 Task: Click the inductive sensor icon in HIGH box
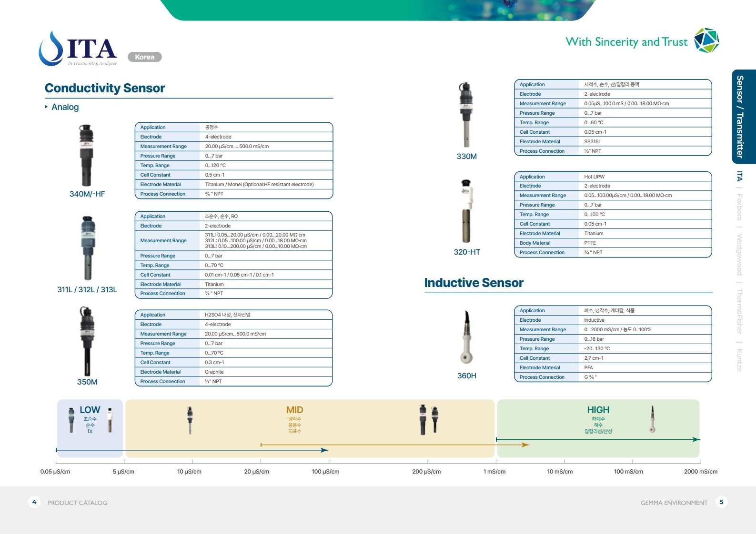coord(652,419)
